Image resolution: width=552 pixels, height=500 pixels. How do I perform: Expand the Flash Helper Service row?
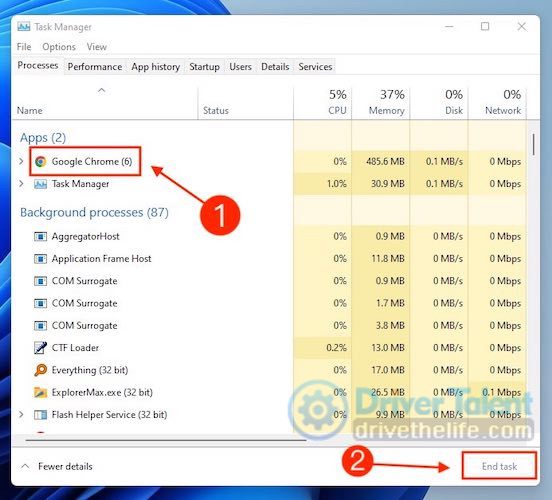pos(21,414)
